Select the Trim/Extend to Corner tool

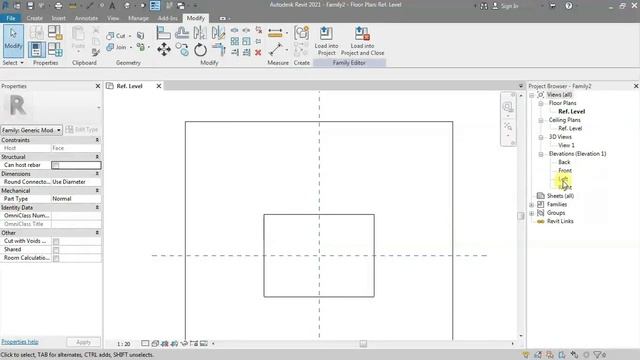[218, 50]
